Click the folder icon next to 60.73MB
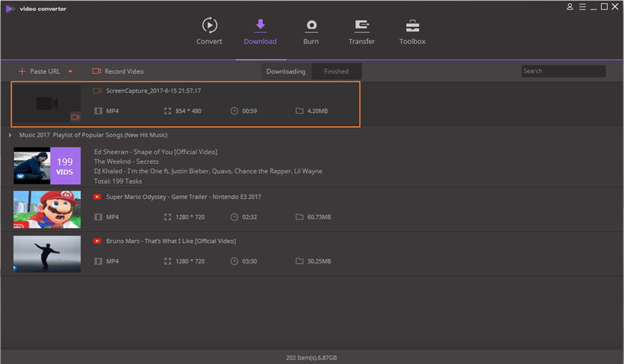Screen dimensions: 624x364 [x=300, y=216]
